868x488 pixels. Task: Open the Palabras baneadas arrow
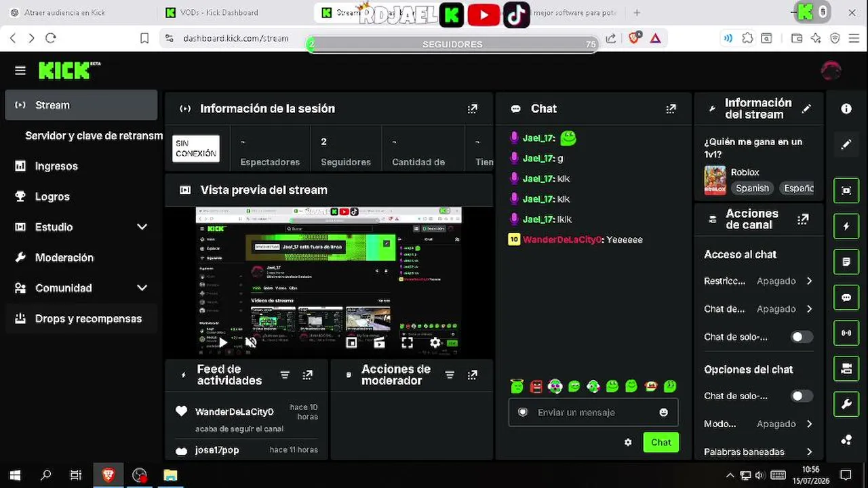click(x=809, y=451)
